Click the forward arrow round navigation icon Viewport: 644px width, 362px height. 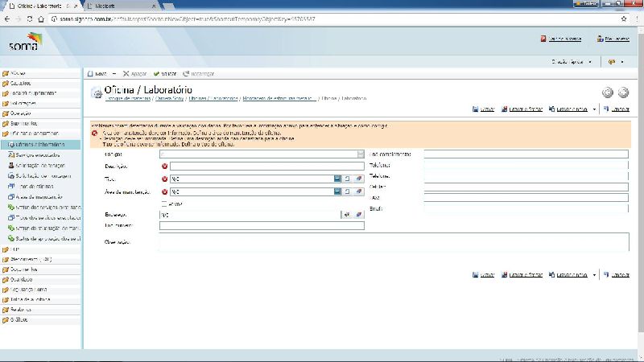(x=622, y=93)
